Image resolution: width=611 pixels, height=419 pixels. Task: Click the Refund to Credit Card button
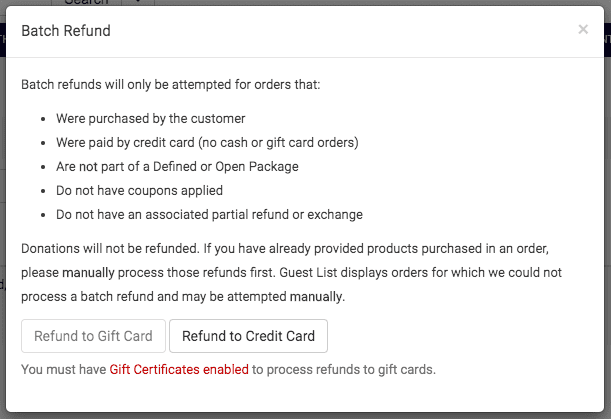click(248, 336)
